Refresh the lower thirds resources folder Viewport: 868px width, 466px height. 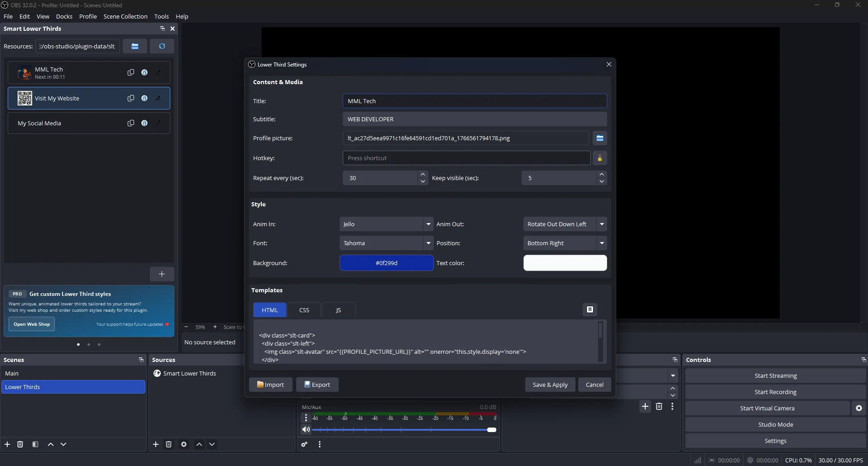[162, 46]
